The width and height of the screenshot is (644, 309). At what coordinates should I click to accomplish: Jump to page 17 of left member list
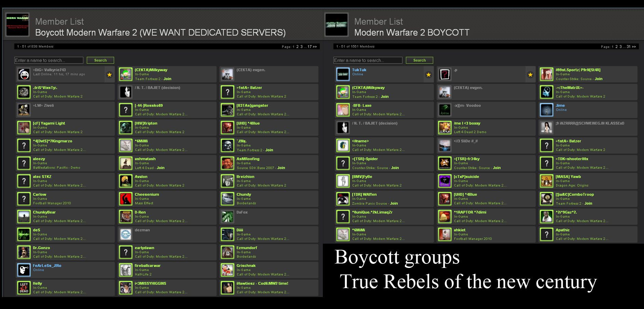[x=310, y=47]
